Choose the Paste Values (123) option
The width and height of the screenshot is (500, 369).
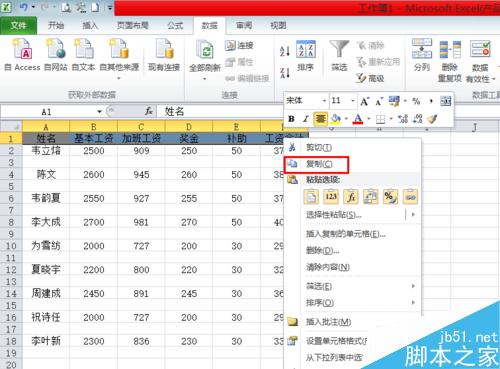click(x=331, y=197)
